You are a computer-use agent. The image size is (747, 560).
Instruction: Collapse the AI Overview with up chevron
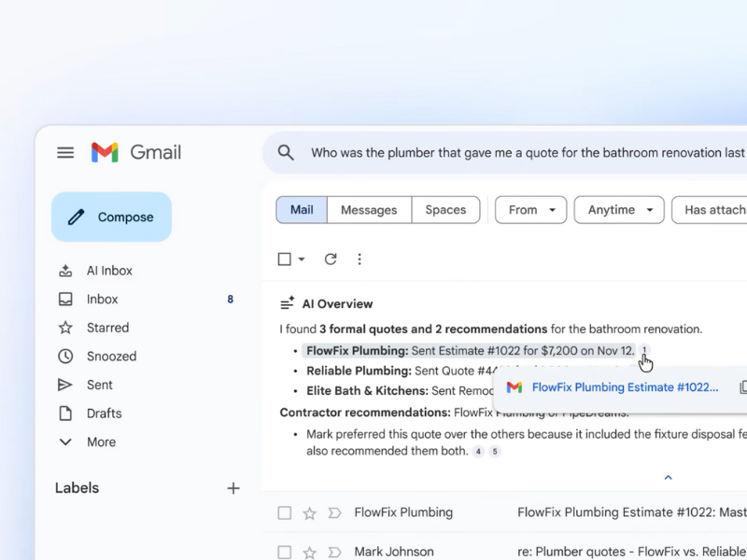[668, 477]
